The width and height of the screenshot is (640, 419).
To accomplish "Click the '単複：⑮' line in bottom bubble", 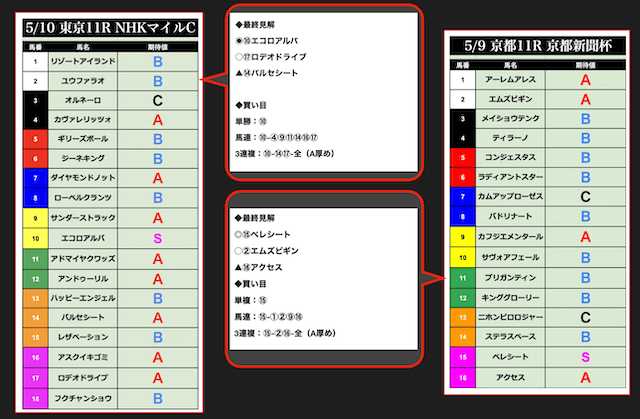I will click(x=251, y=301).
